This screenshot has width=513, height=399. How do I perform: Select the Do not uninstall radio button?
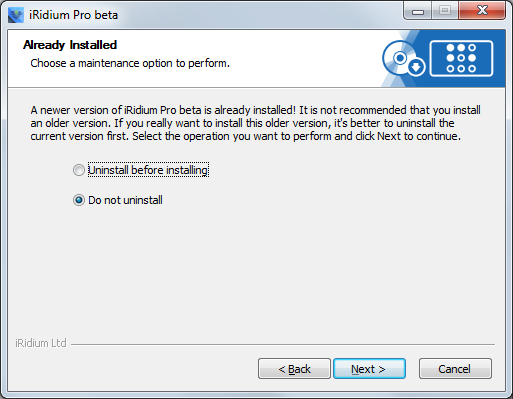point(79,200)
